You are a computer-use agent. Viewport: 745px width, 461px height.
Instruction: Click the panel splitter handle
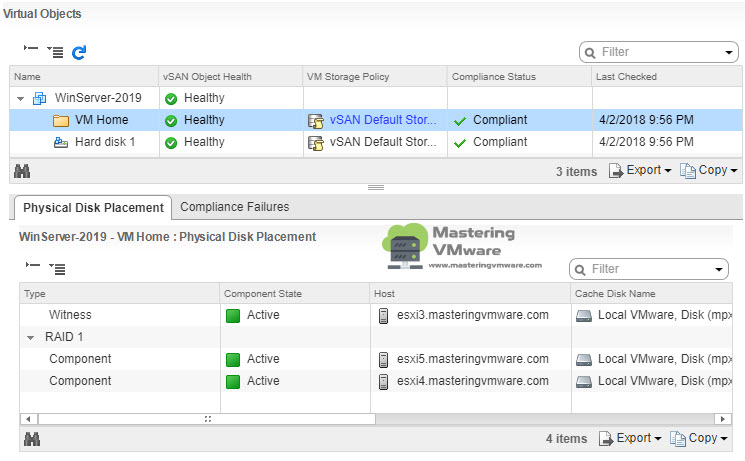(376, 188)
